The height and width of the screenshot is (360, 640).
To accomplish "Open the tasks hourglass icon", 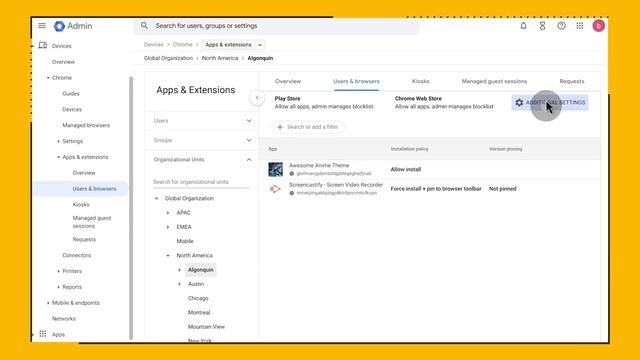I will (542, 26).
